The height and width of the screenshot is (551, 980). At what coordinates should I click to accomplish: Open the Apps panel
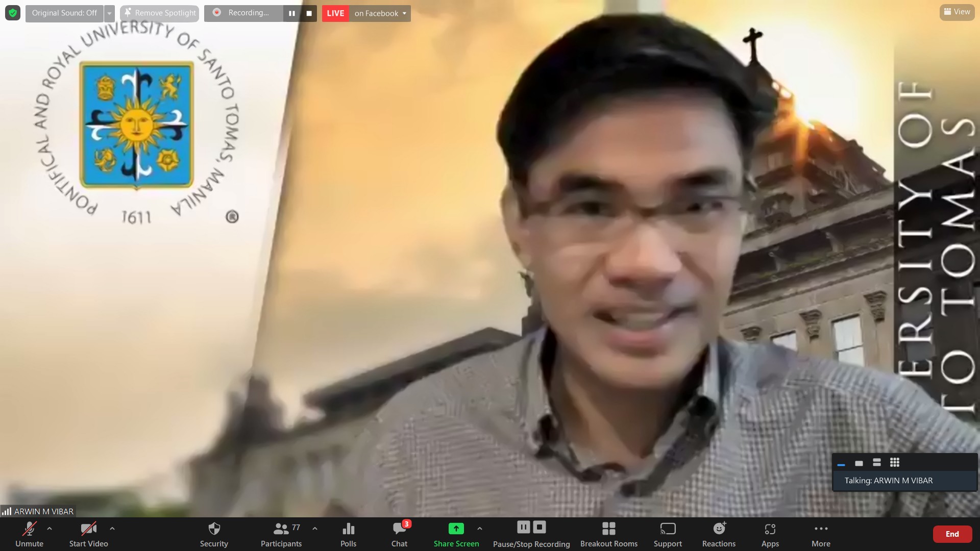coord(770,534)
